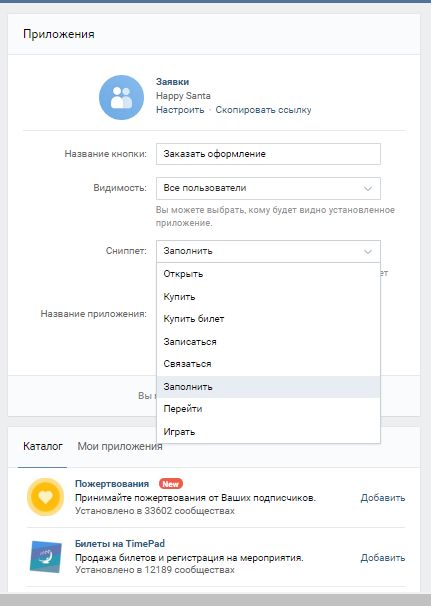
Task: Select Перейти in the snippet list
Action: click(x=268, y=409)
